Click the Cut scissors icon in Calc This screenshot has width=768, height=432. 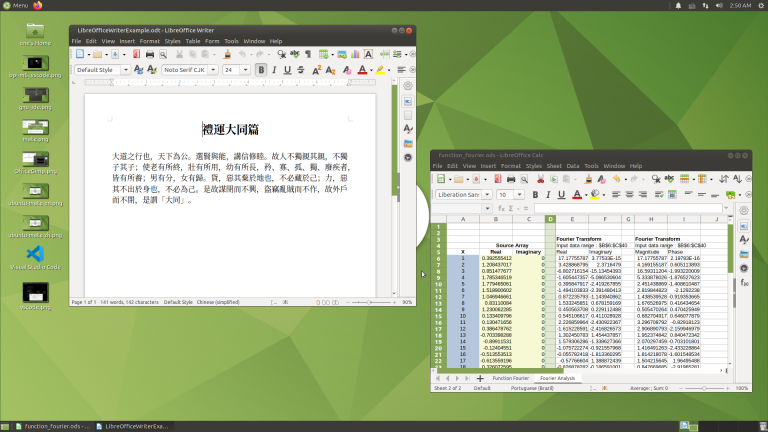click(540, 179)
